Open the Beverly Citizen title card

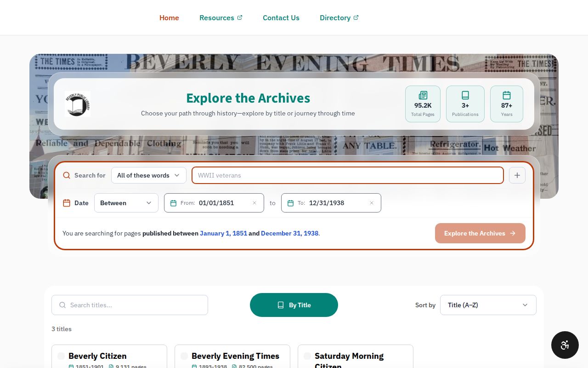109,356
